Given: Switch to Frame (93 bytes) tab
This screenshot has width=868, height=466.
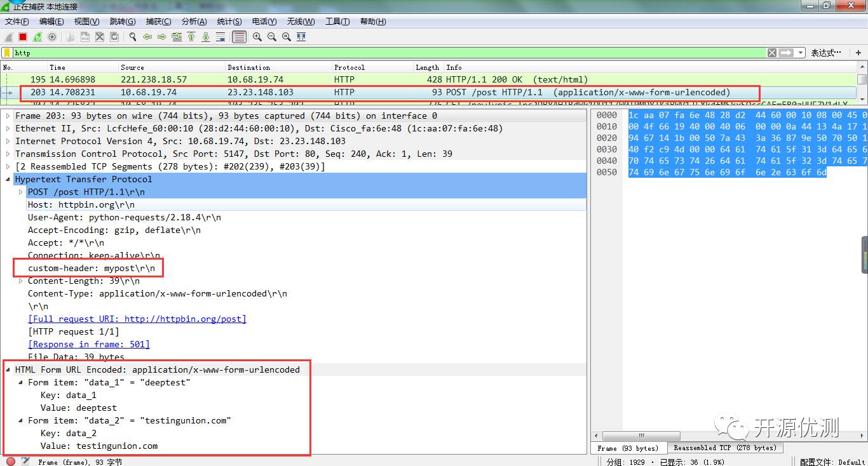Looking at the screenshot, I should pyautogui.click(x=628, y=448).
